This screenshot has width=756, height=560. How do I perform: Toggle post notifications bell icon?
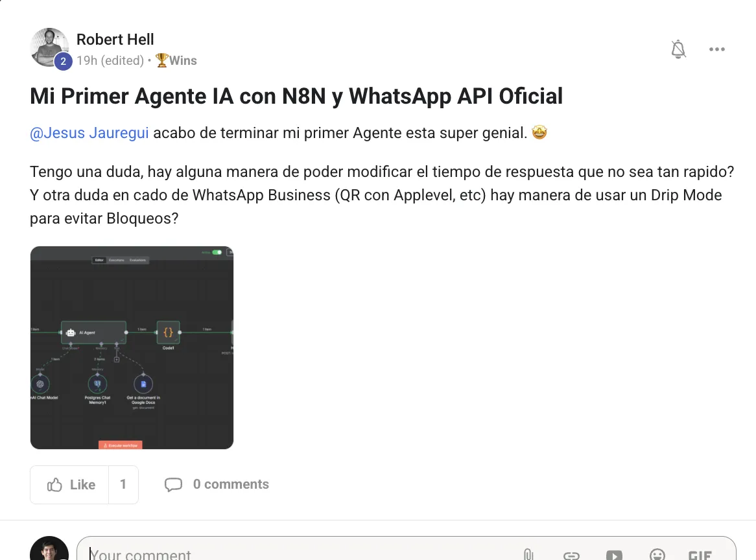[678, 49]
